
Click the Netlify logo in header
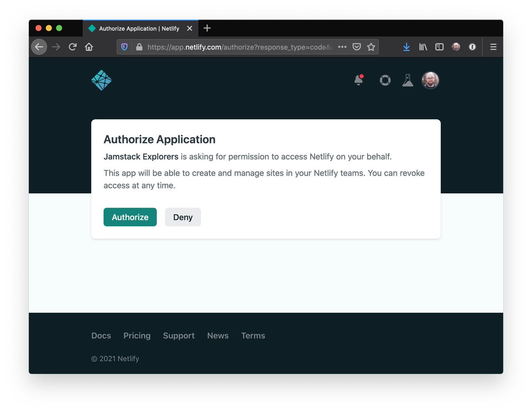(x=101, y=80)
